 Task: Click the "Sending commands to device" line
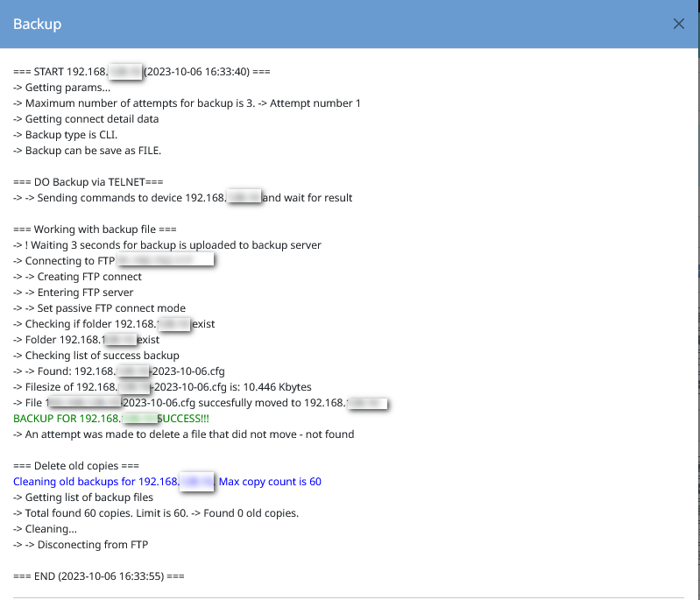point(182,198)
